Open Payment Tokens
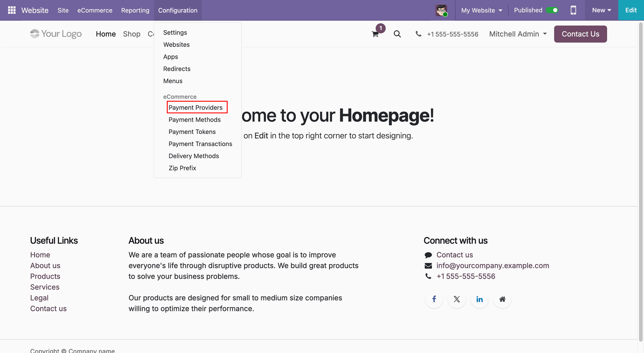Screen dimensions: 644x353 192,132
